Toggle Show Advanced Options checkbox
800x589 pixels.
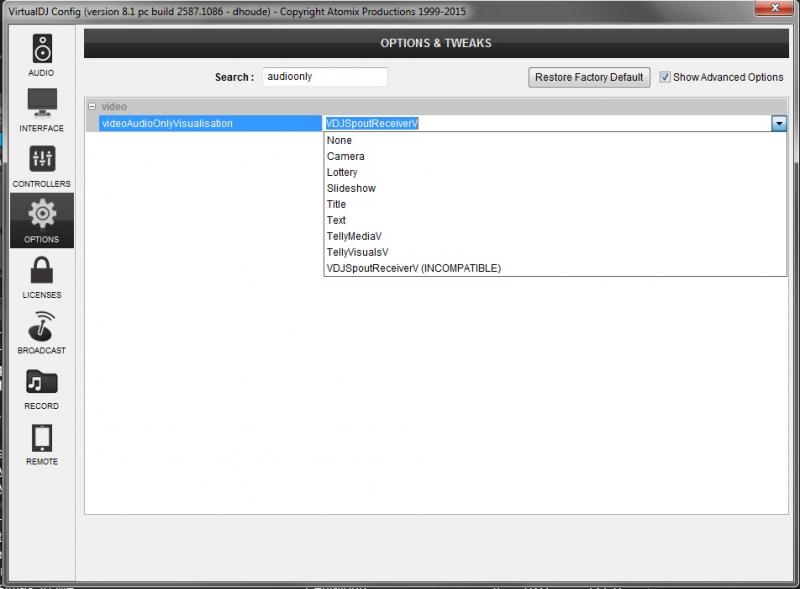[664, 77]
